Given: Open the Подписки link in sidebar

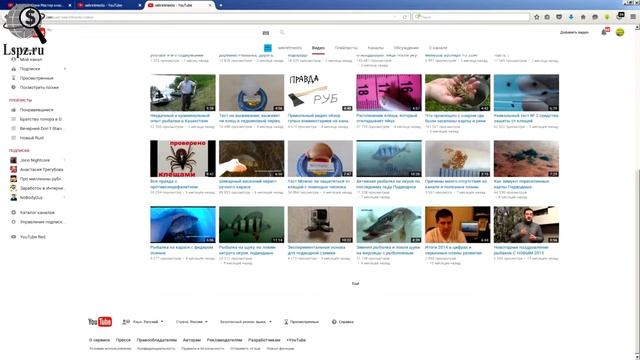Looking at the screenshot, I should 30,69.
